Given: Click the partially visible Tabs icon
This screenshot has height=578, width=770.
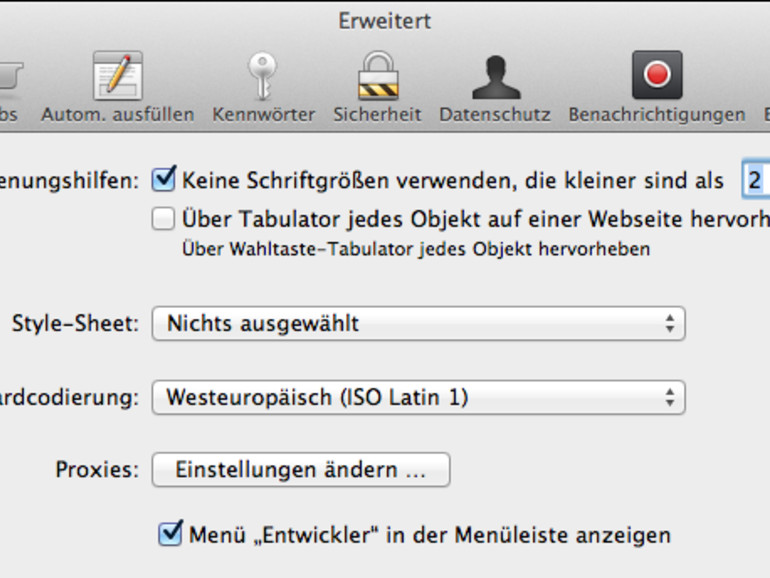Looking at the screenshot, I should 11,76.
